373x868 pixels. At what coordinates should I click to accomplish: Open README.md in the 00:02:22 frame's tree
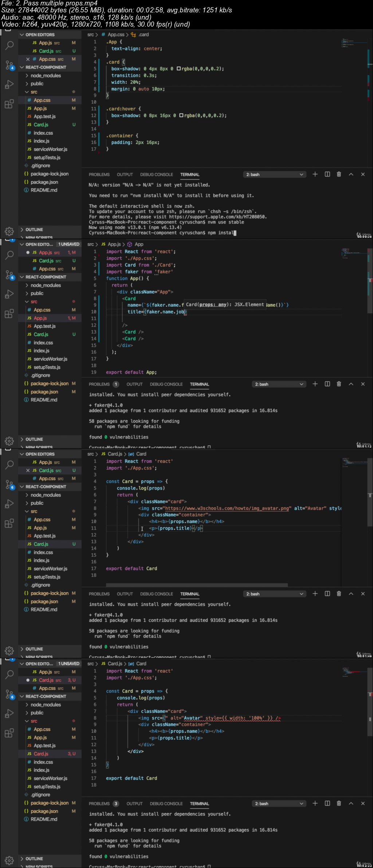44,819
